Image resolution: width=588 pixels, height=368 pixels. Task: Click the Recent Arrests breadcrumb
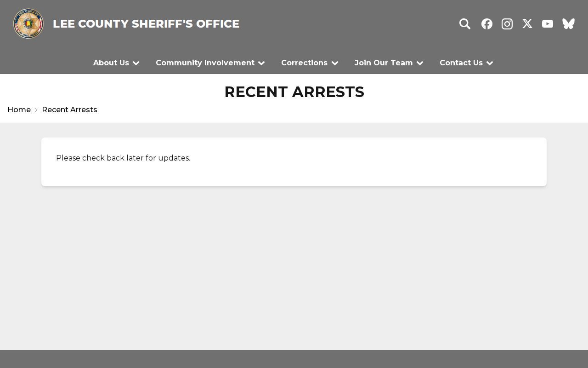coord(69,109)
